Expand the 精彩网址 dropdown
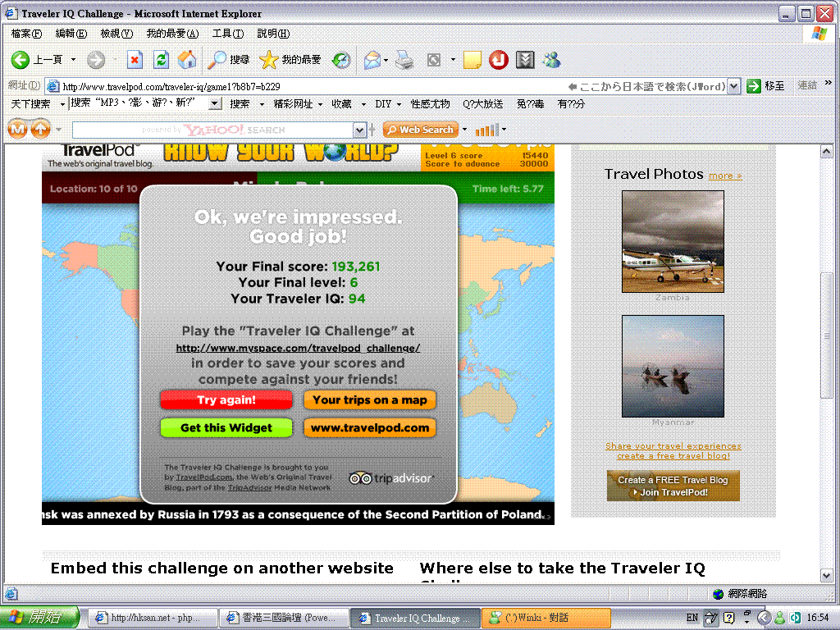840x630 pixels. coord(321,104)
